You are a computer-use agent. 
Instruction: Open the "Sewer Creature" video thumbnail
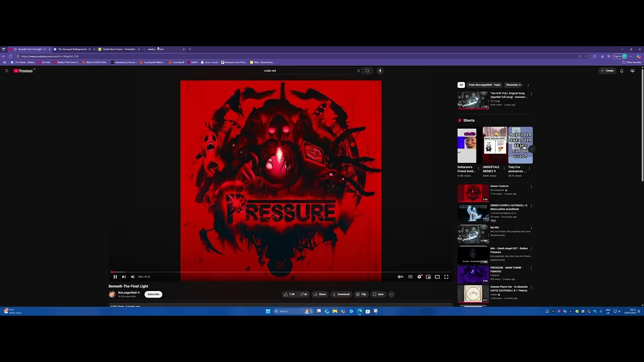473,193
